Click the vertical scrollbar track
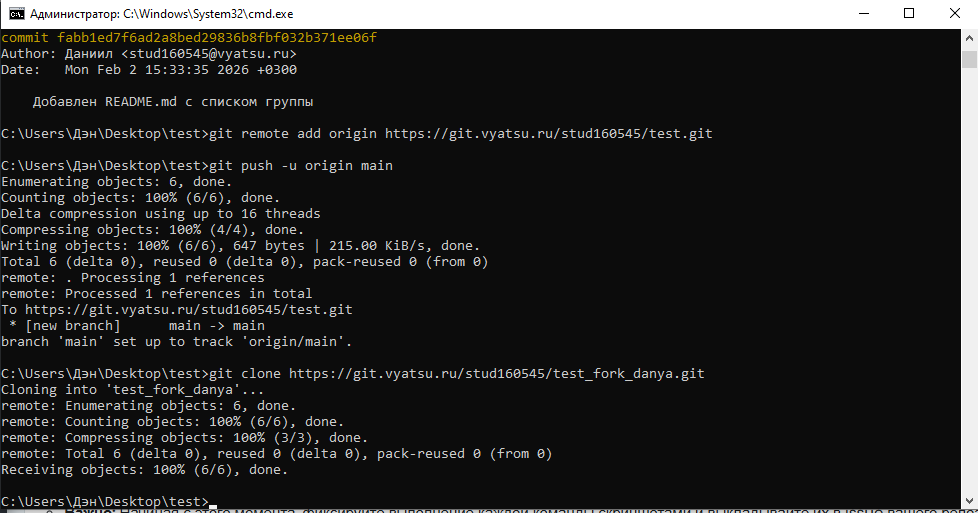This screenshot has width=978, height=513. (969, 280)
